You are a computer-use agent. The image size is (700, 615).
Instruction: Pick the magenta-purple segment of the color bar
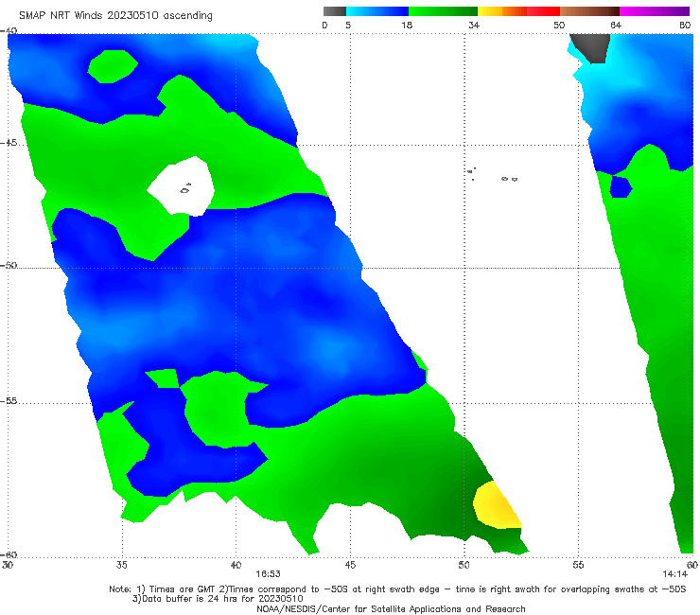pos(655,11)
